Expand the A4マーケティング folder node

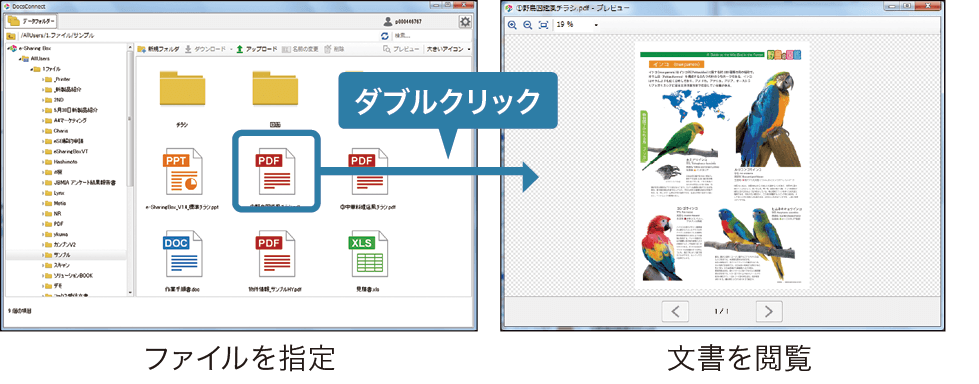tap(44, 121)
